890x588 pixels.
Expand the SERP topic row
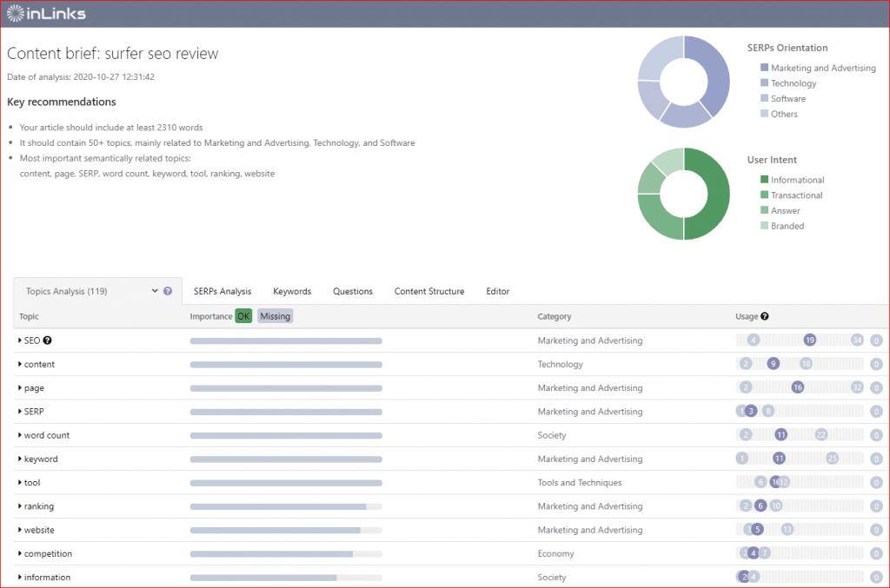point(20,411)
